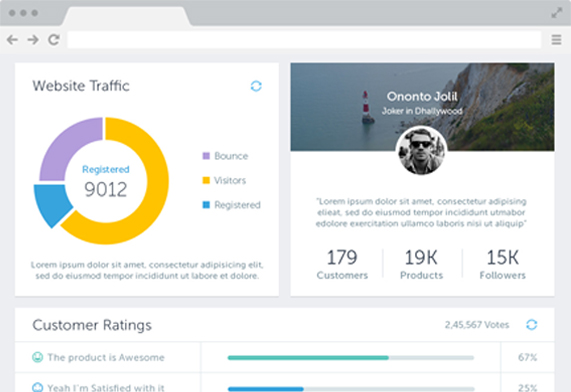Click the 67% Awesome rating bar

coord(351,358)
